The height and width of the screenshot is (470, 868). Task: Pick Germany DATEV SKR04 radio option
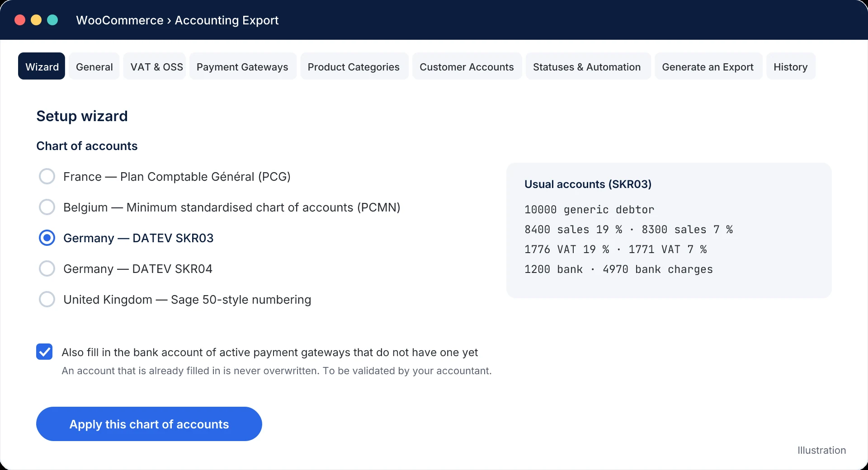tap(47, 268)
